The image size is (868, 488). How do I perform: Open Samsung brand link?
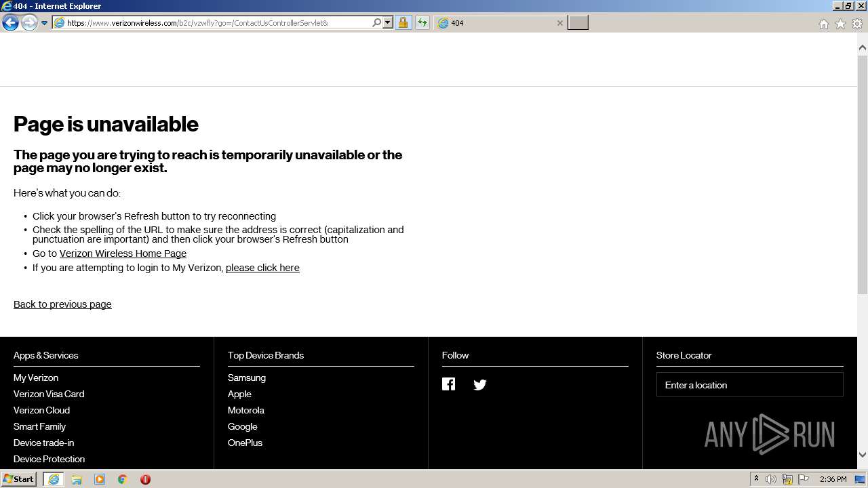[x=247, y=378]
